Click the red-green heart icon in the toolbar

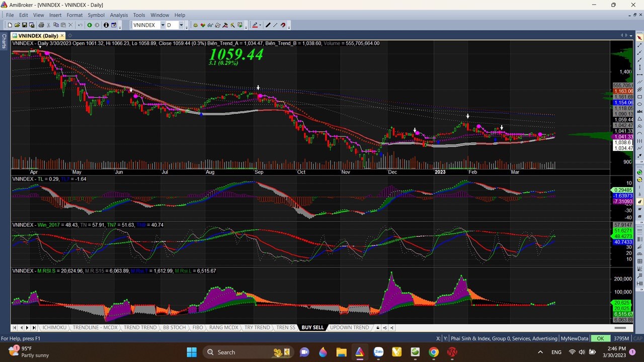pyautogui.click(x=203, y=25)
